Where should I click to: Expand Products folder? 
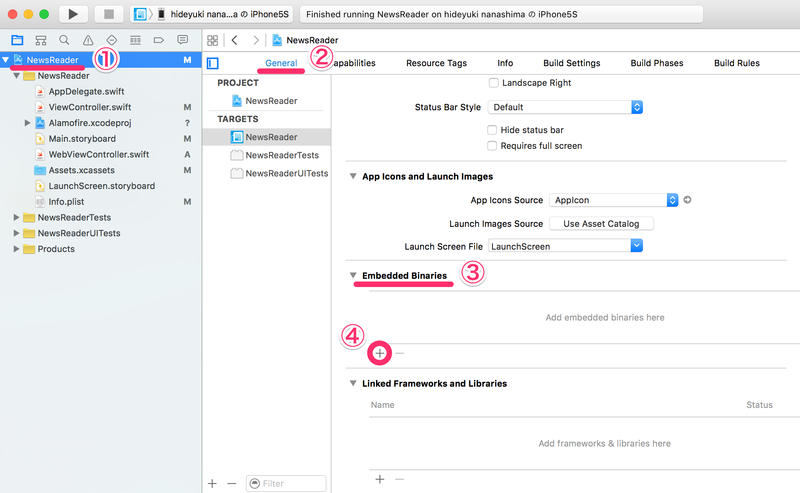16,249
